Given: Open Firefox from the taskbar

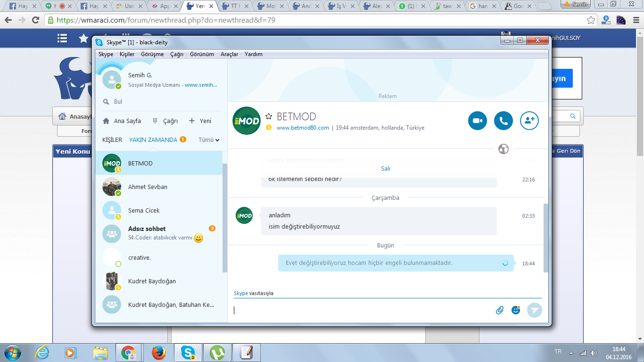Looking at the screenshot, I should [x=159, y=353].
